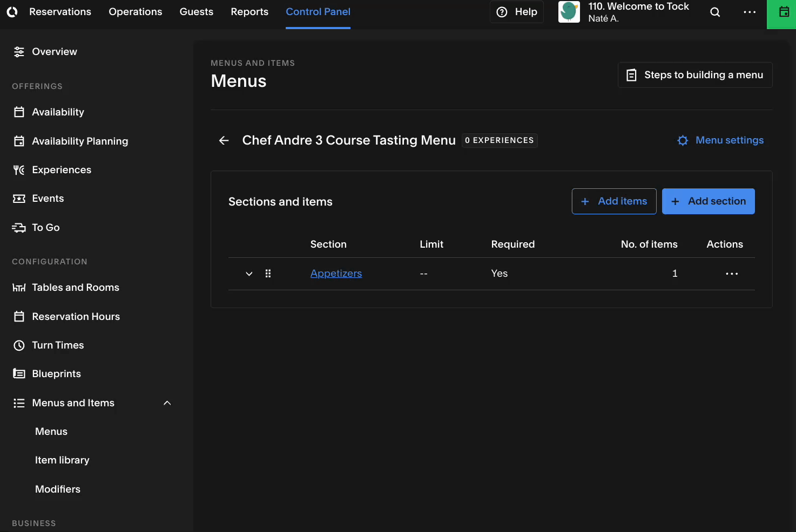Select Item library in sidebar
Screen dimensions: 796x532
[x=62, y=460]
